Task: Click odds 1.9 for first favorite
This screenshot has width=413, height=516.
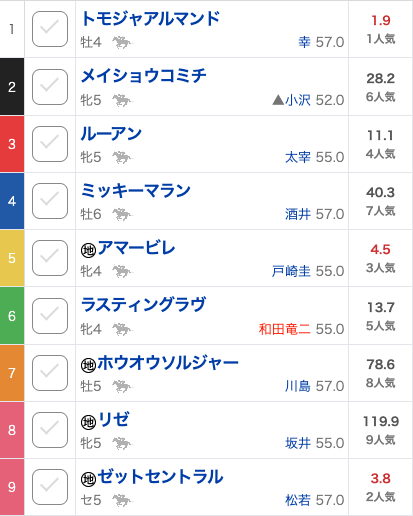Action: [381, 21]
